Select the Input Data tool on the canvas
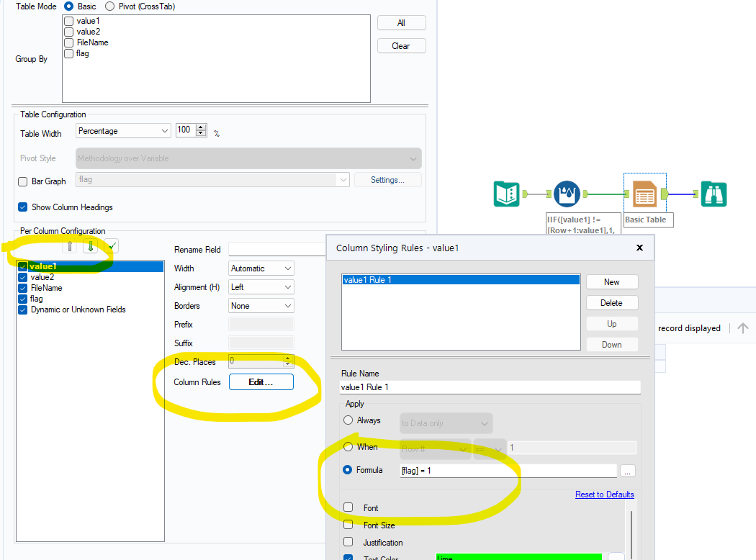The width and height of the screenshot is (756, 560). [506, 194]
